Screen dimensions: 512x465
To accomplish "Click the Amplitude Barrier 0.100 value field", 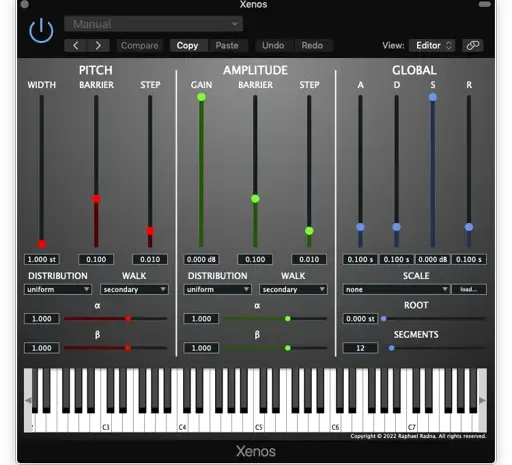I will (255, 259).
